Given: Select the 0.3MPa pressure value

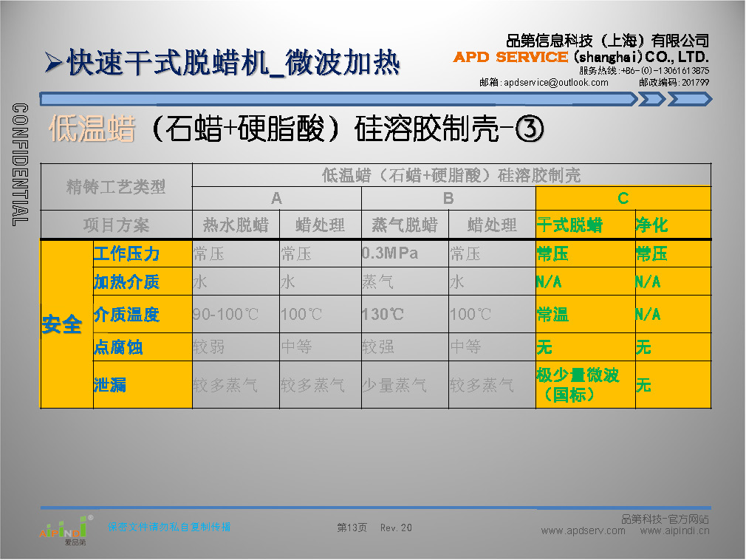Looking at the screenshot, I should [390, 253].
